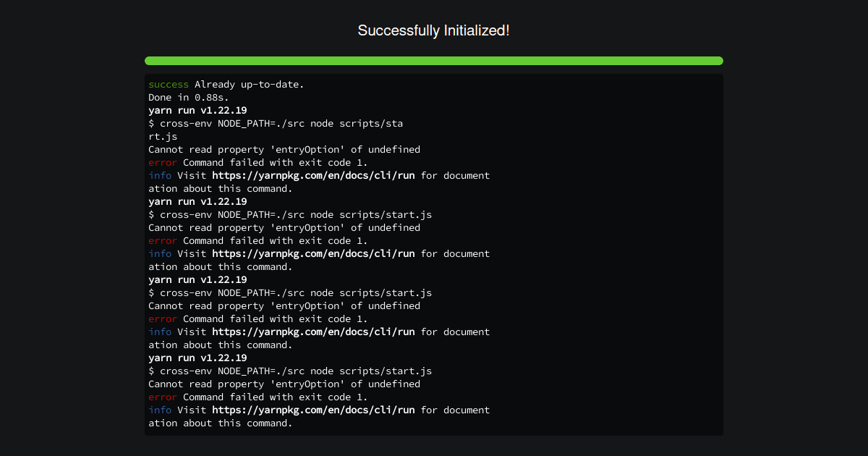Select the "Done in 0.88s." line

(x=189, y=97)
